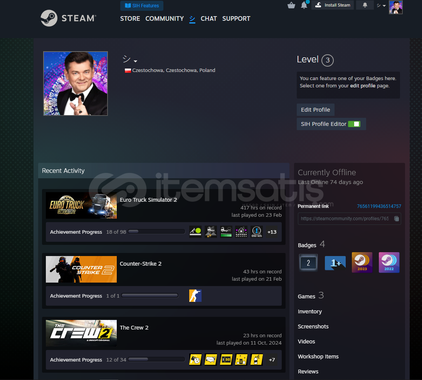The height and width of the screenshot is (380, 422).
Task: Expand +7 more The Crew 2 achievements
Action: coord(272,360)
